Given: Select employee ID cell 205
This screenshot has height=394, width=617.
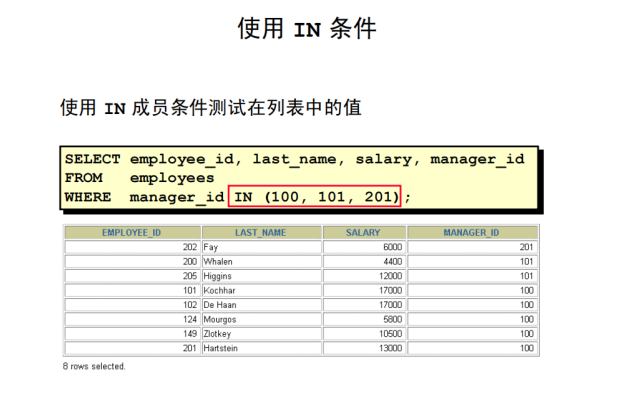Looking at the screenshot, I should point(132,276).
